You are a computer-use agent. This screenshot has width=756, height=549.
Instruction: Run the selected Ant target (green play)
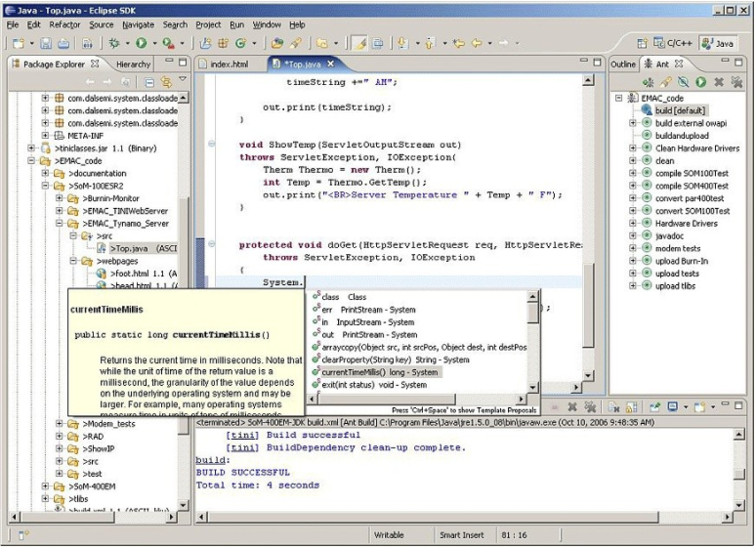pos(700,82)
